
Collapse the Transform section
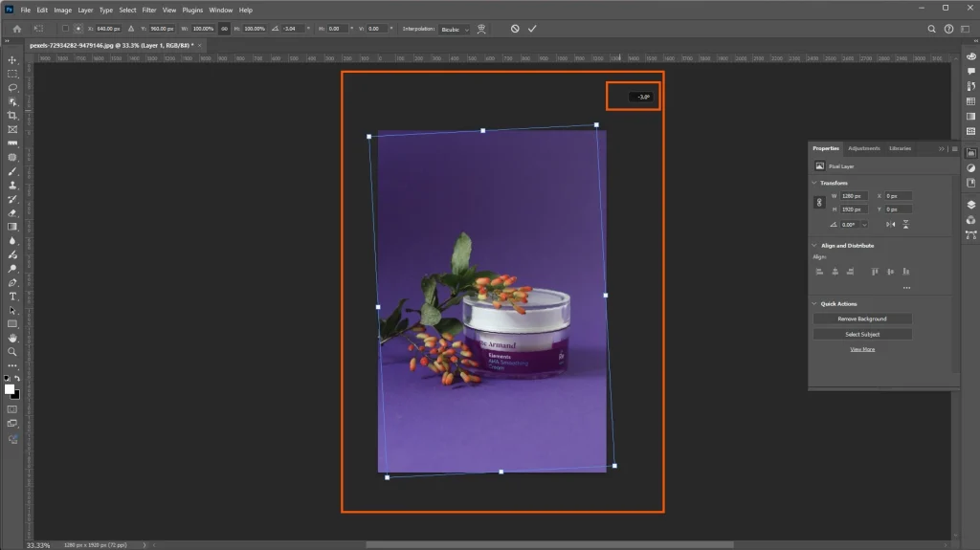coord(813,183)
